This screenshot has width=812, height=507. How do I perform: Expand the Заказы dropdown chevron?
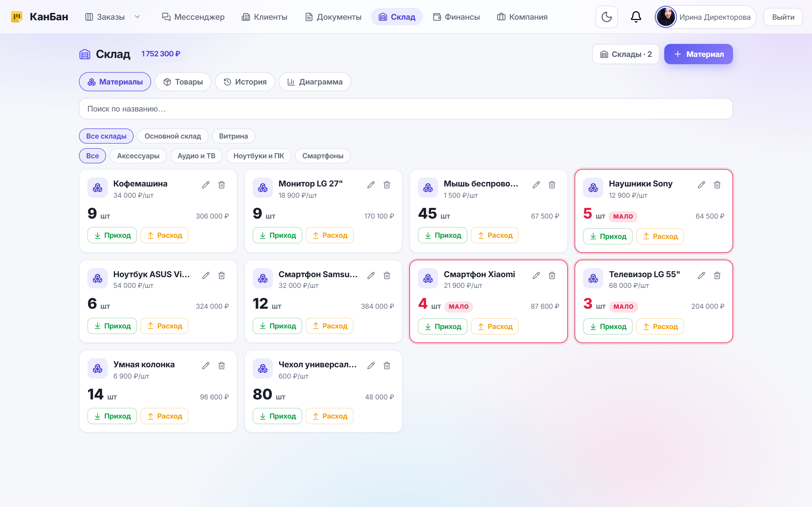pos(137,17)
